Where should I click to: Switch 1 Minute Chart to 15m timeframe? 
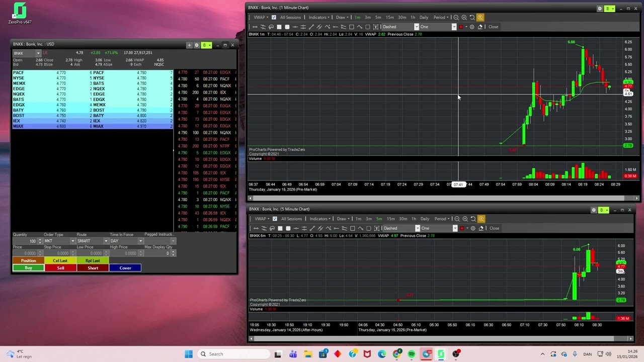tap(389, 18)
